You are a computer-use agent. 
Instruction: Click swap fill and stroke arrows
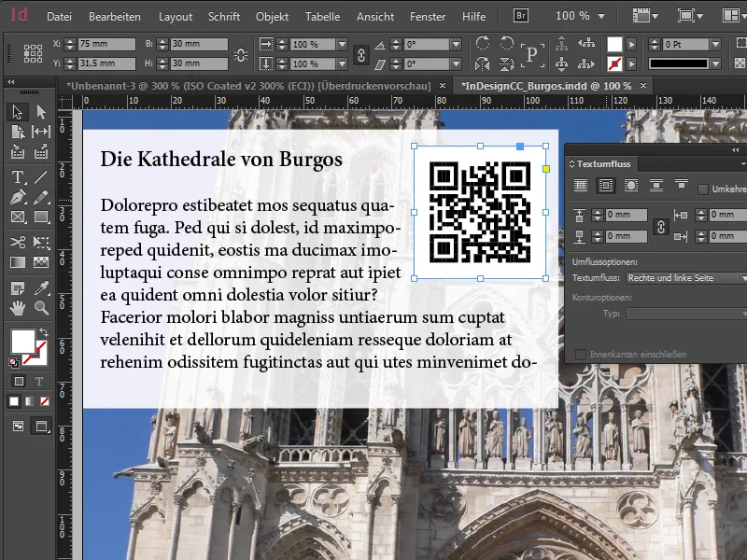(43, 332)
